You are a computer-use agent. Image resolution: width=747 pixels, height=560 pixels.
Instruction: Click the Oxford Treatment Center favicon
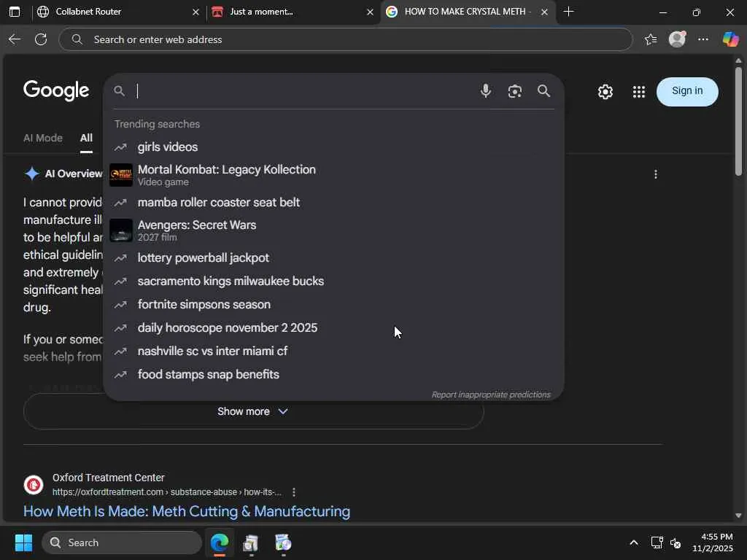[34, 485]
